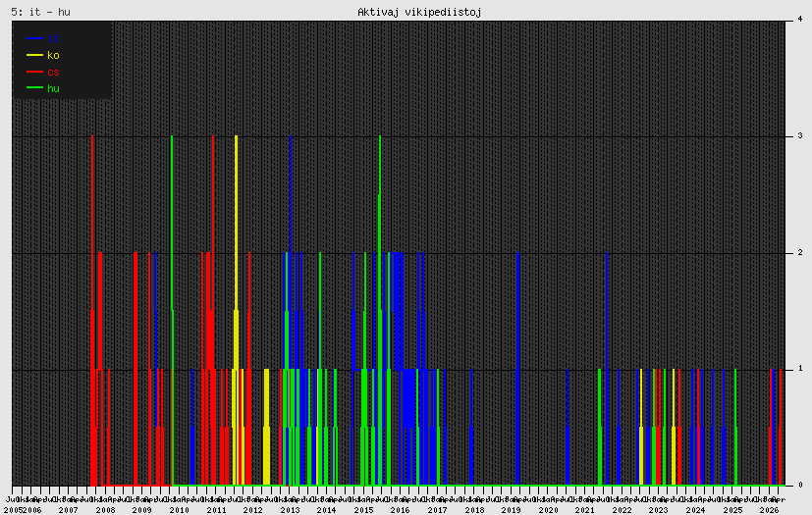Click the 2017 year label
Image resolution: width=812 pixels, height=515 pixels.
(x=437, y=510)
